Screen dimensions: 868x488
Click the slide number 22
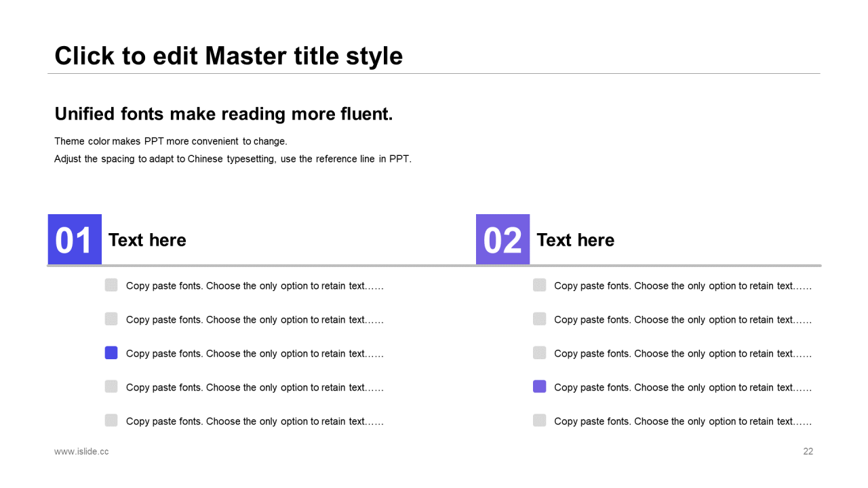click(808, 451)
